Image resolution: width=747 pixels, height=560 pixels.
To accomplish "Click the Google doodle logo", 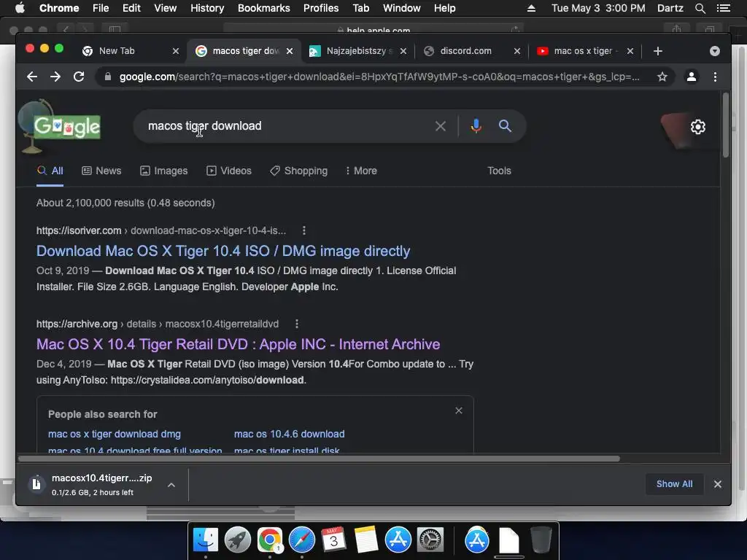I will click(66, 127).
